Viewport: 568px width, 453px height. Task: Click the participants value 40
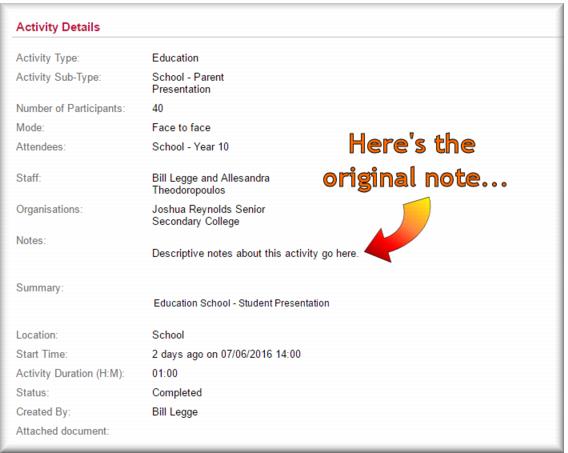pyautogui.click(x=158, y=108)
